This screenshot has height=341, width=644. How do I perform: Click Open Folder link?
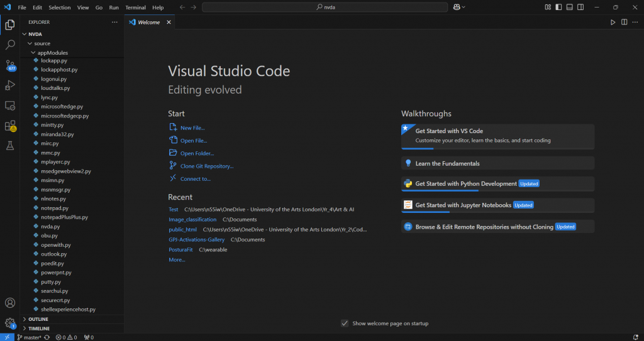[x=197, y=153]
